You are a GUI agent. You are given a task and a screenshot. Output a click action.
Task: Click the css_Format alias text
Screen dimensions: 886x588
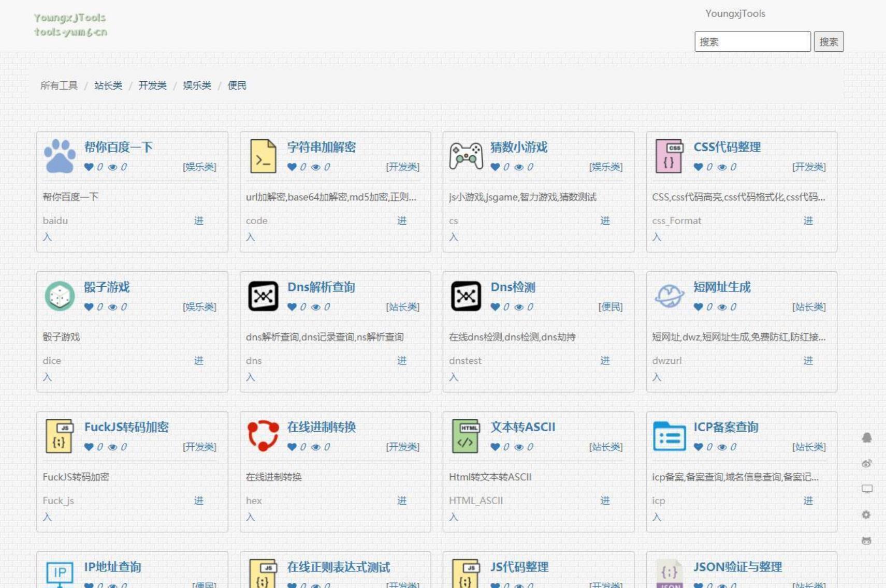tap(677, 221)
